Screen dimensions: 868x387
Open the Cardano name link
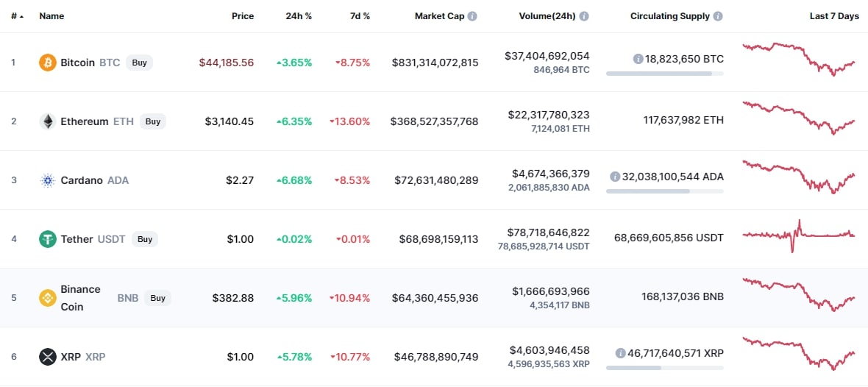tap(82, 180)
